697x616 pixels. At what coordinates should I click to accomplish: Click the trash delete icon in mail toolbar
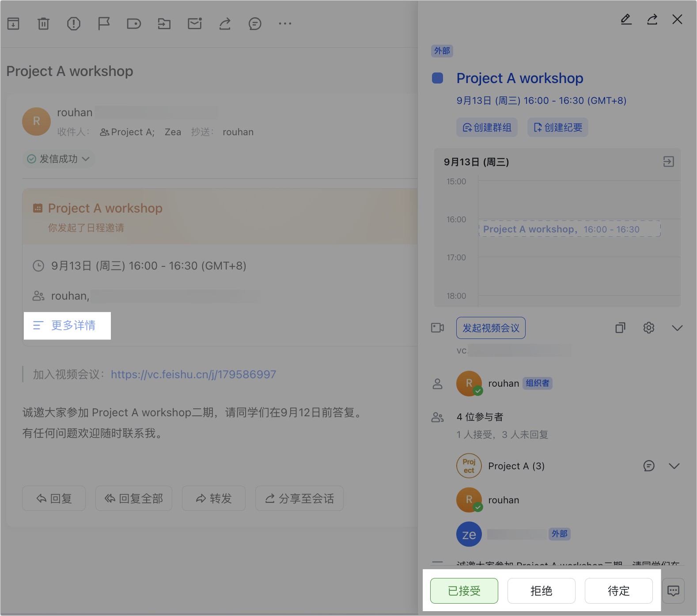(43, 23)
